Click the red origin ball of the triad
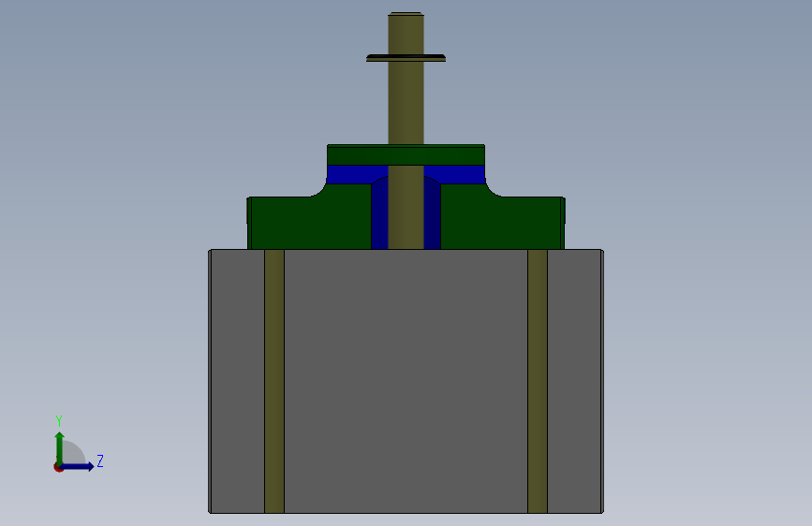The width and height of the screenshot is (812, 526). 58,467
